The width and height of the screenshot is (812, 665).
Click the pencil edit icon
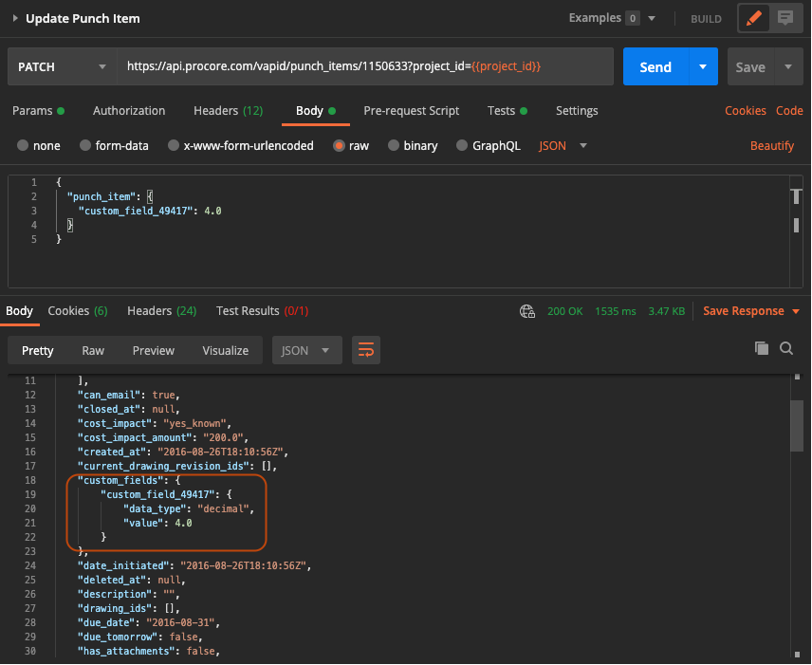753,19
